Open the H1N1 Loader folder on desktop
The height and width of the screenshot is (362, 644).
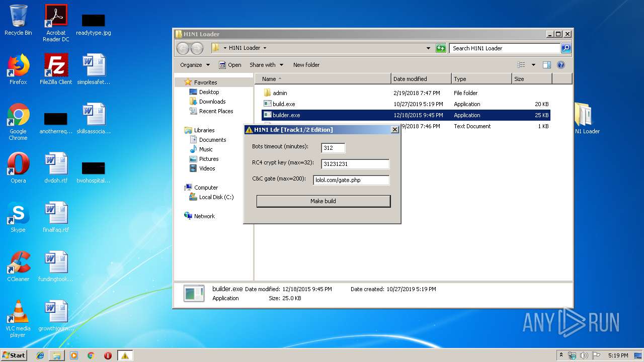[587, 119]
